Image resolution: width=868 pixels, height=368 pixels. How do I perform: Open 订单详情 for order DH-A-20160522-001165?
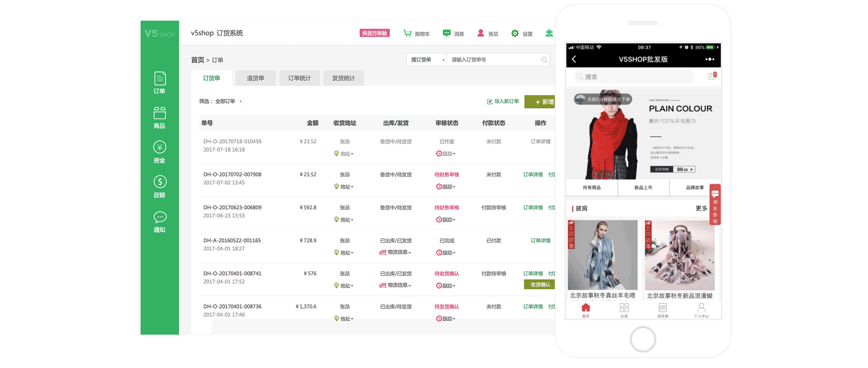(x=540, y=241)
